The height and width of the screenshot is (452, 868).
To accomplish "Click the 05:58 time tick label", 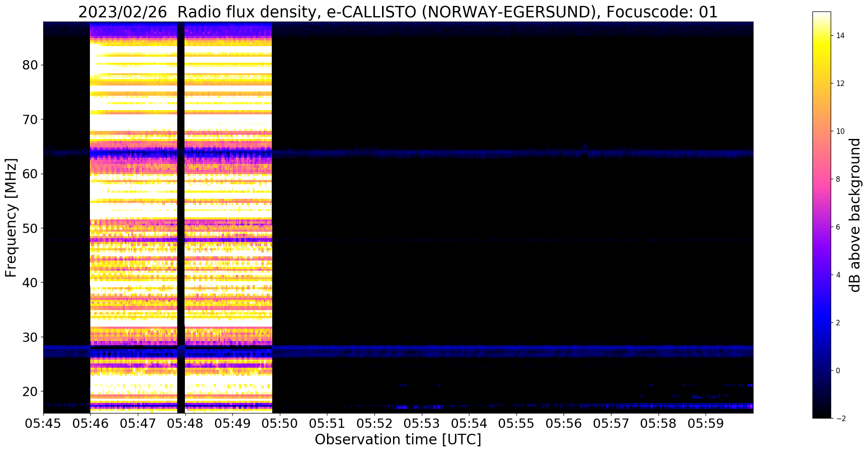I will [659, 423].
